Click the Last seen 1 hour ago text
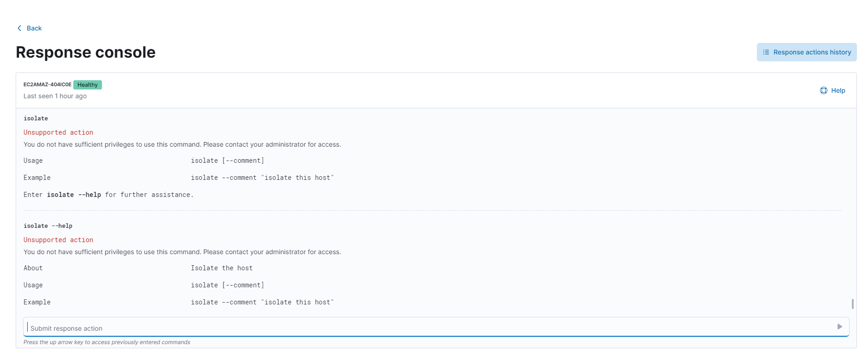The image size is (868, 351). tap(55, 96)
